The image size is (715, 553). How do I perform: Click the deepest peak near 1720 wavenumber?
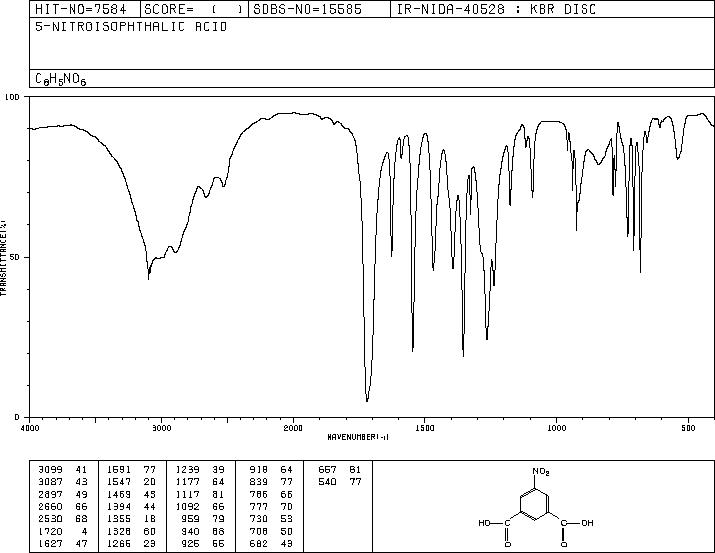click(x=367, y=400)
